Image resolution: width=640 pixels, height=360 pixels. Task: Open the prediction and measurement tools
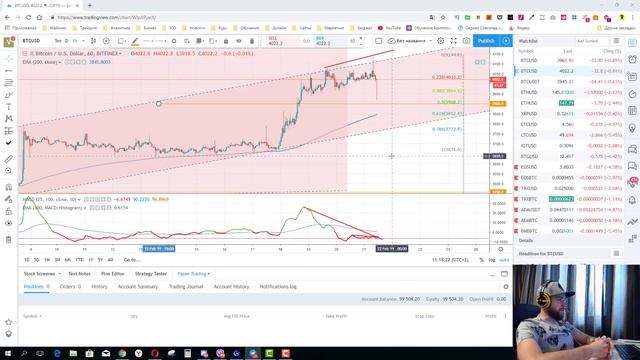pos(9,131)
